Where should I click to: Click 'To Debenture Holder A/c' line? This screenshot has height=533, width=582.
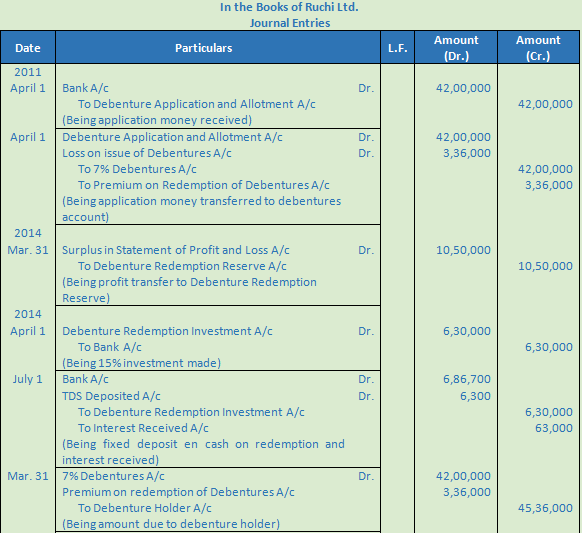pos(144,508)
